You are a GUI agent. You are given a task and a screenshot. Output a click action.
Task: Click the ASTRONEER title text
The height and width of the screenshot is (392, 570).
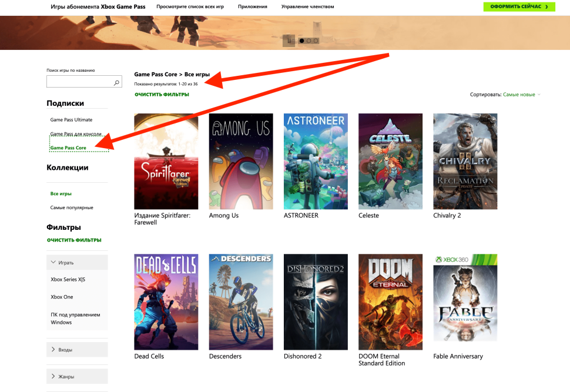301,215
